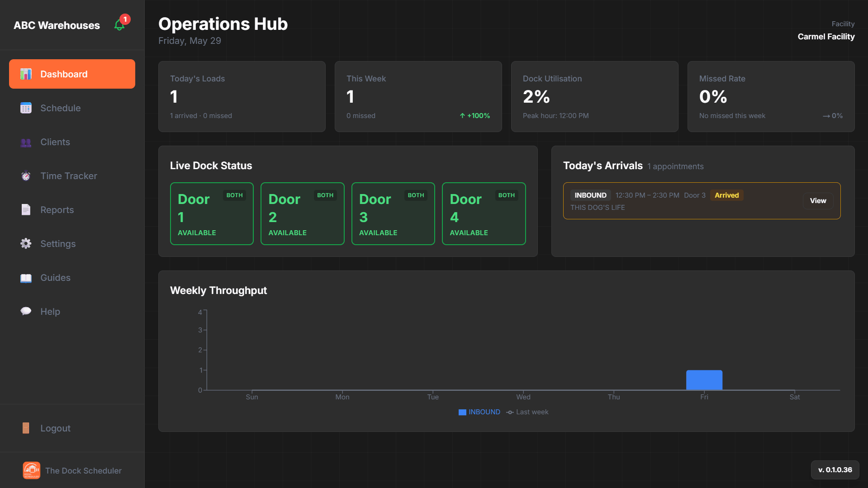
Task: Click the Reports document icon
Action: click(x=26, y=210)
